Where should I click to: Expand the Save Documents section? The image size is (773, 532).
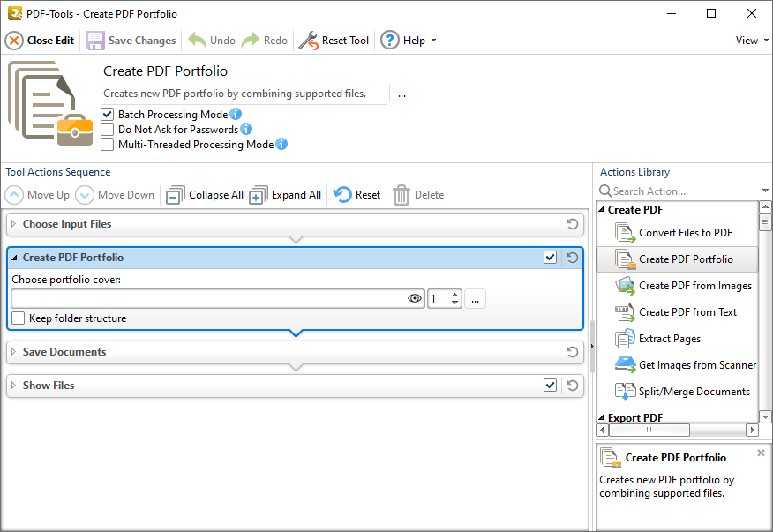tap(14, 352)
